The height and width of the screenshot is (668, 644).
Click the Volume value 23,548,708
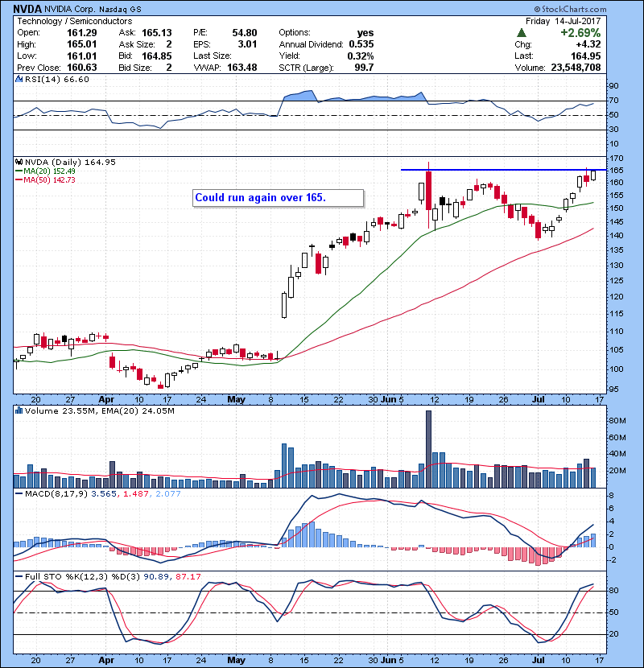[x=576, y=68]
